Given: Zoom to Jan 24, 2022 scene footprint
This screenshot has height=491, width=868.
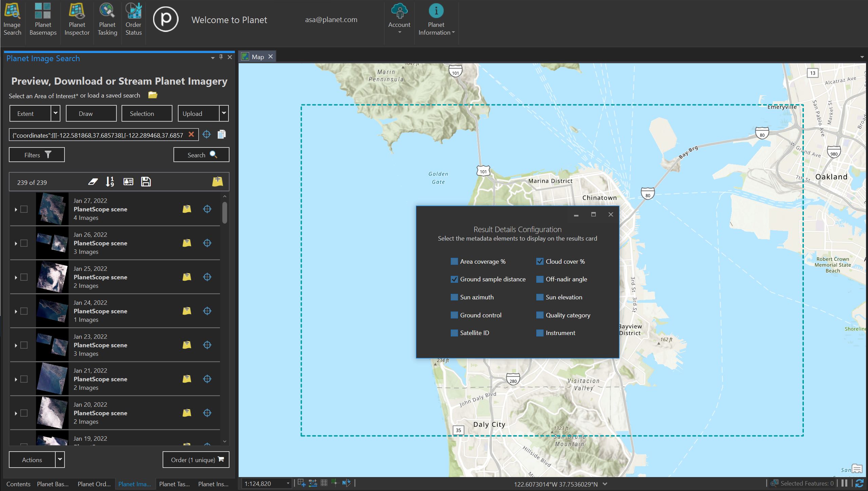Looking at the screenshot, I should click(x=207, y=311).
